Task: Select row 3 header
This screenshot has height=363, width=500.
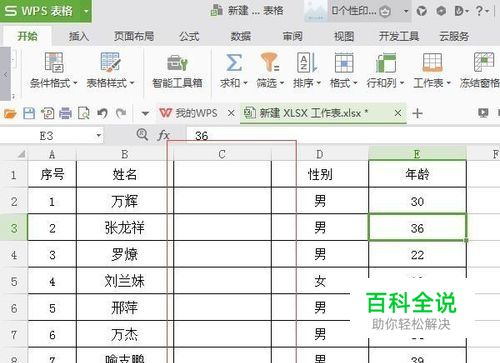Action: tap(14, 228)
